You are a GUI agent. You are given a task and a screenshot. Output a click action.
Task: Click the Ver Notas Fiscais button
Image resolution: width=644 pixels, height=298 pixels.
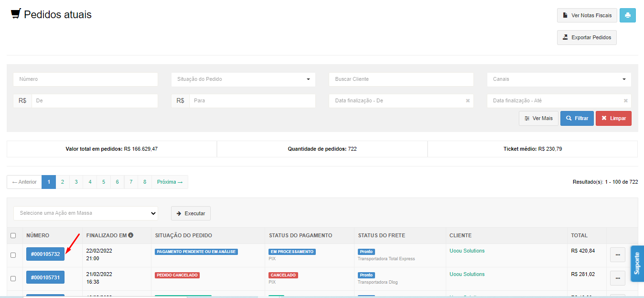pyautogui.click(x=587, y=15)
